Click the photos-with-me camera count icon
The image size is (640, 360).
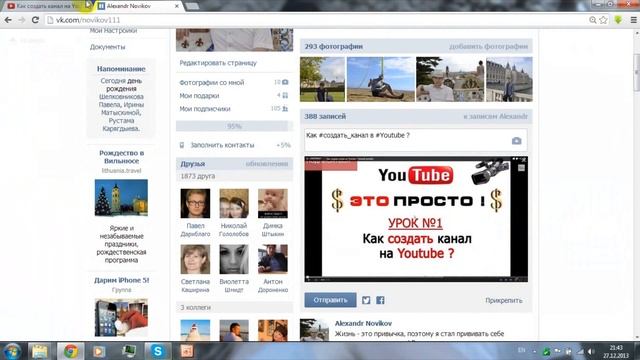pos(285,82)
